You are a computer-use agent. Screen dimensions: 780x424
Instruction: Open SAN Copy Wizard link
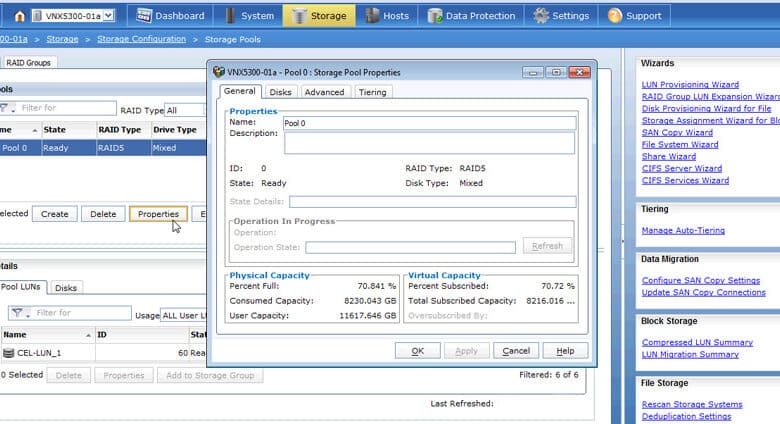click(677, 132)
